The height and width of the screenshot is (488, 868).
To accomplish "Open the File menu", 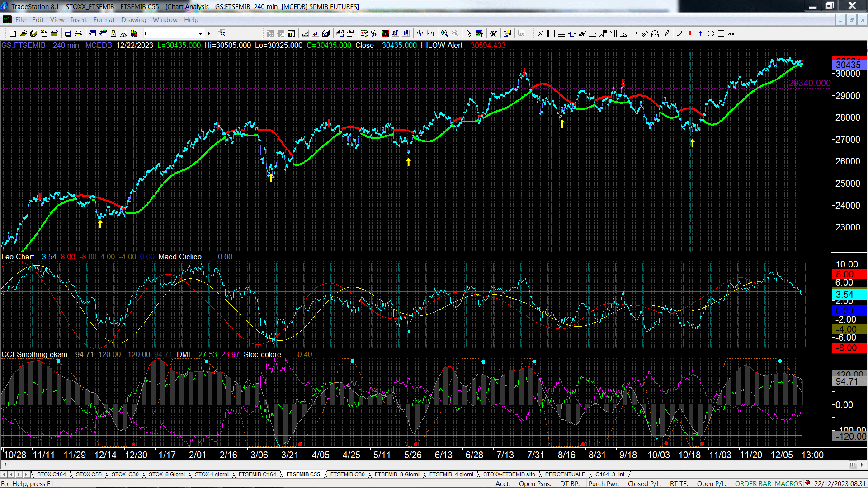I will pos(20,20).
